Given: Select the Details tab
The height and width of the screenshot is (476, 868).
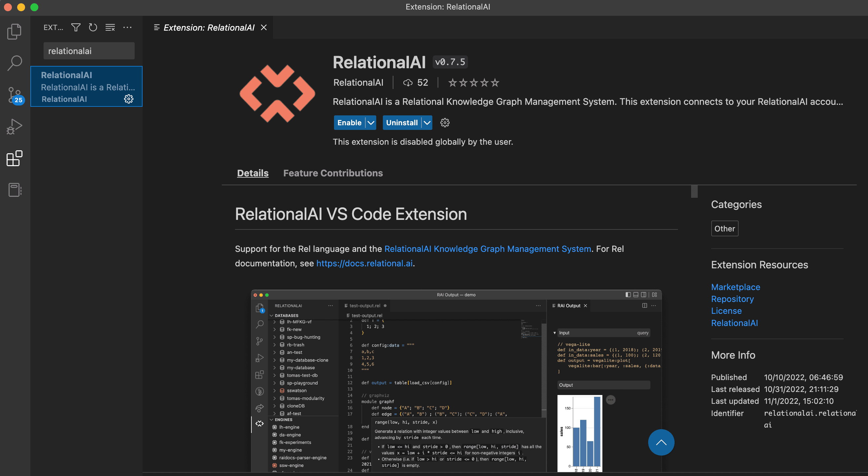Looking at the screenshot, I should pos(252,173).
